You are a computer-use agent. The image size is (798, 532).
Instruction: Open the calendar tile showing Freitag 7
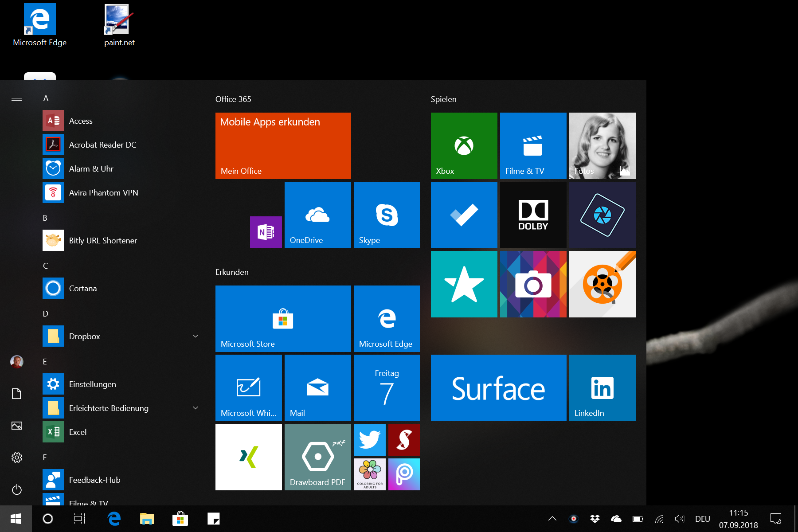coord(387,388)
